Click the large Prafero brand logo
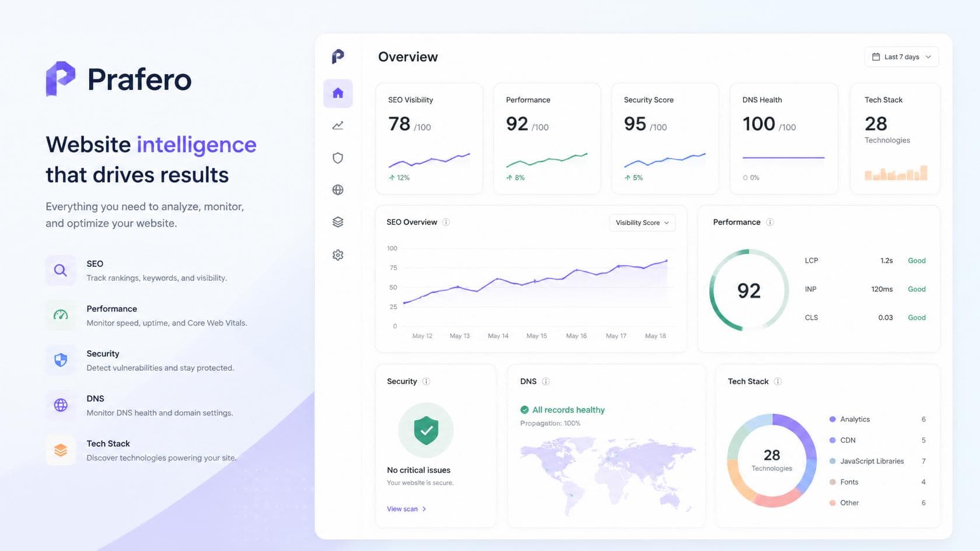Image resolution: width=980 pixels, height=551 pixels. click(x=119, y=79)
